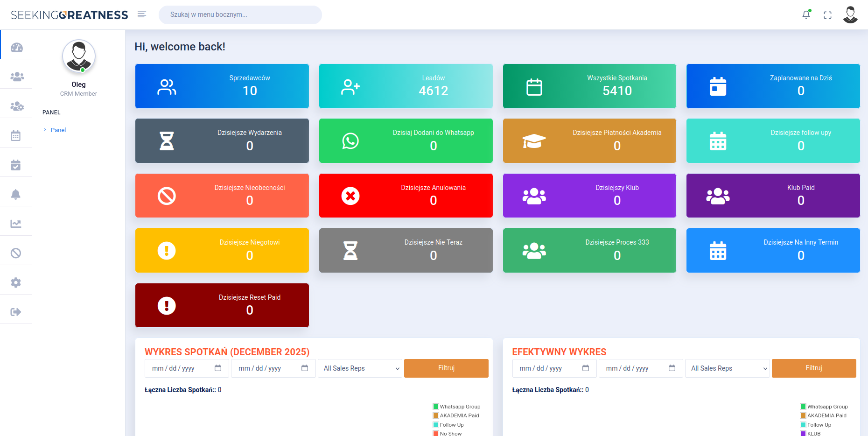This screenshot has width=868, height=436.
Task: View the statistics chart icon in sidebar
Action: pyautogui.click(x=16, y=223)
